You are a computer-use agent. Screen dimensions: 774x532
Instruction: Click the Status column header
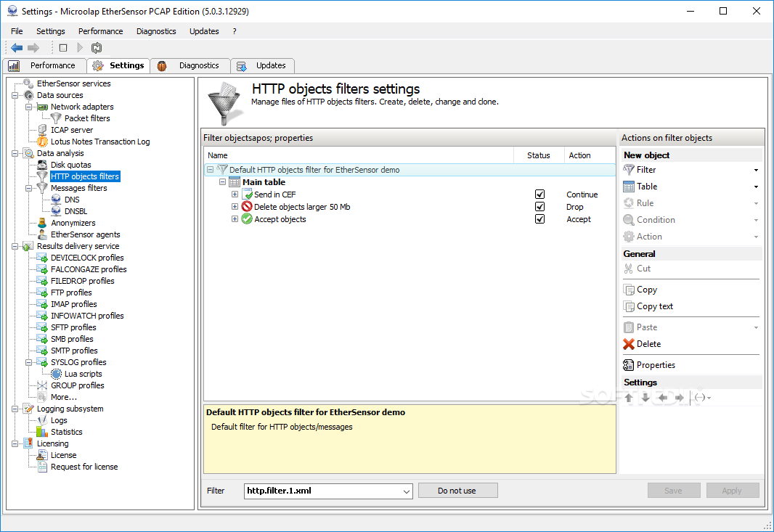tap(539, 155)
